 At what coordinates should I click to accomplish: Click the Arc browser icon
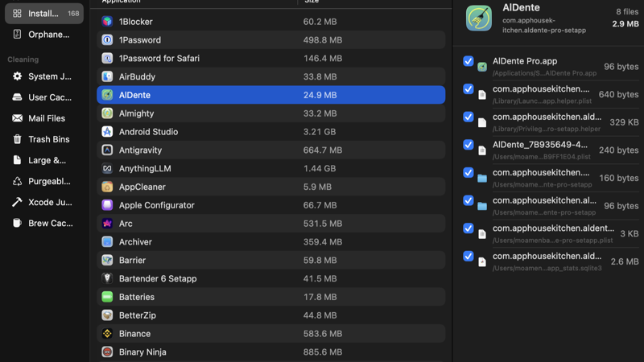tap(107, 224)
